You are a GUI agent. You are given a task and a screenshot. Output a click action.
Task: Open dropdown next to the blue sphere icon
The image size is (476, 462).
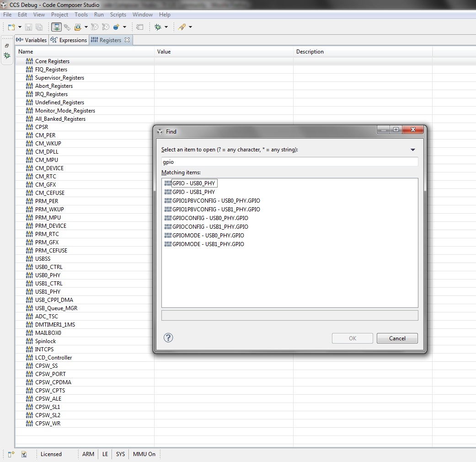point(124,27)
